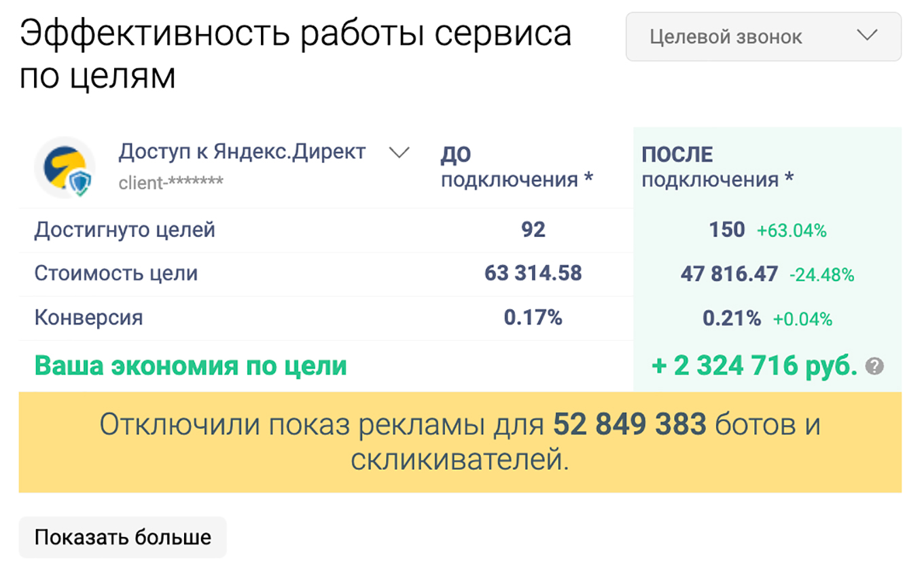Open the Целевой звонок goal dropdown

761,37
